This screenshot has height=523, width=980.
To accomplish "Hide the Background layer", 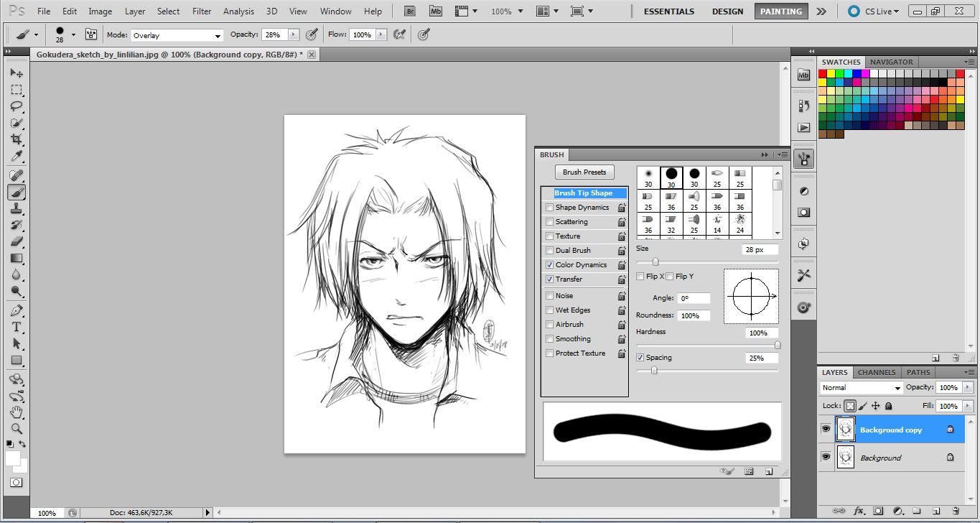I will 826,456.
